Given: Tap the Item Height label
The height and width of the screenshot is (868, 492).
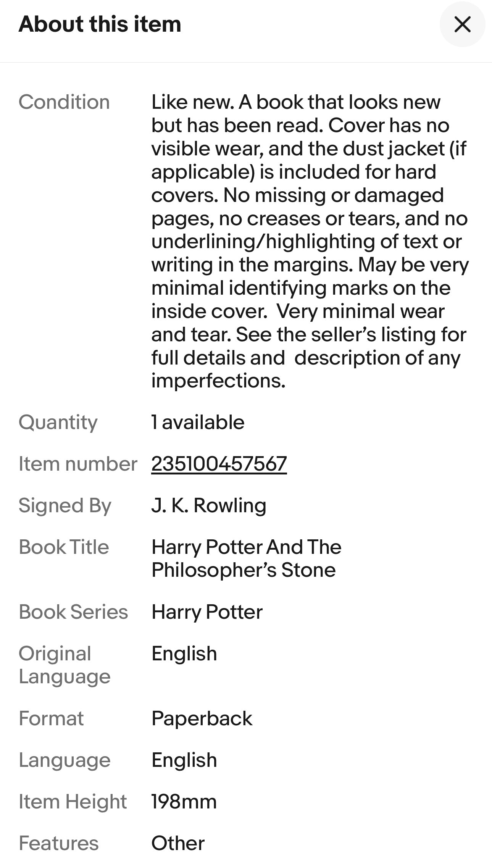Looking at the screenshot, I should pyautogui.click(x=73, y=802).
